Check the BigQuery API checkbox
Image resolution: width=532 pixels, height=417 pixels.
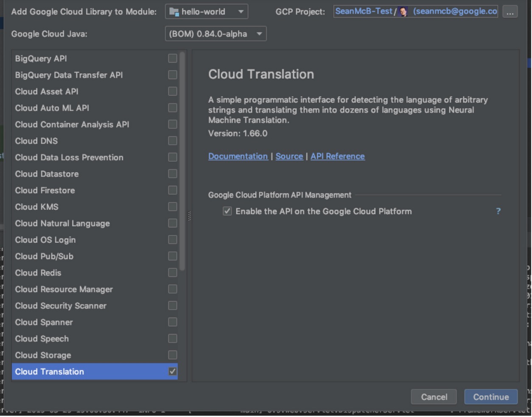pos(172,58)
